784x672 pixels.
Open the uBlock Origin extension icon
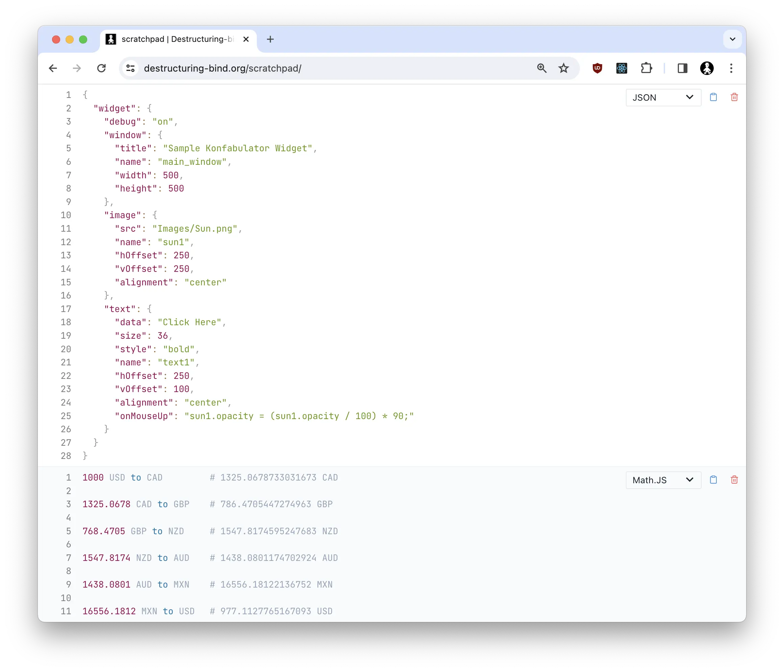[597, 69]
